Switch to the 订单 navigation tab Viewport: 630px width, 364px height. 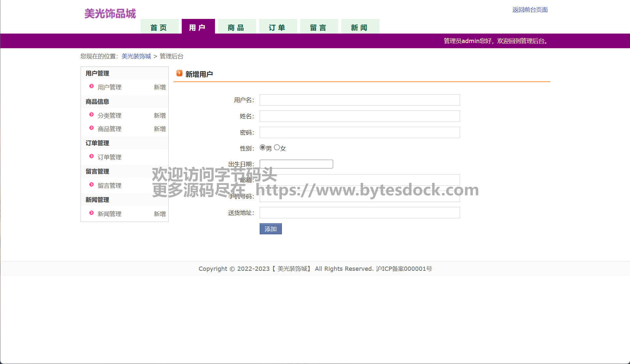point(277,27)
